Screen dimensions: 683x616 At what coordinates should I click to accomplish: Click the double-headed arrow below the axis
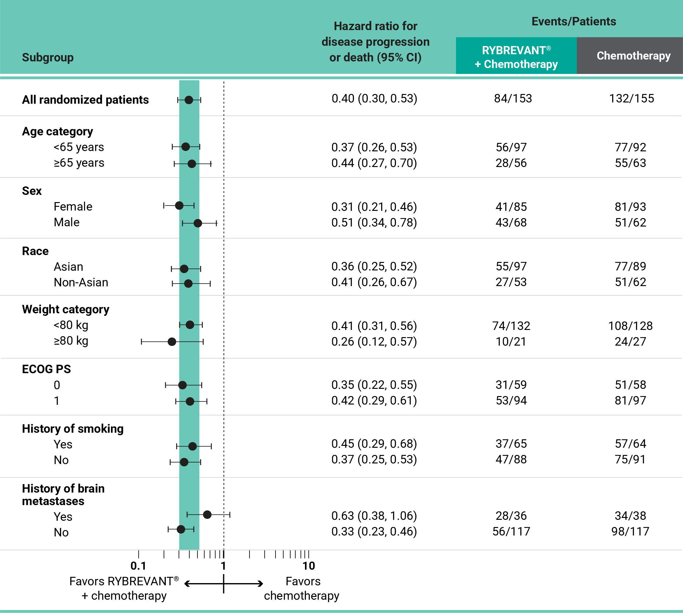coord(223,584)
